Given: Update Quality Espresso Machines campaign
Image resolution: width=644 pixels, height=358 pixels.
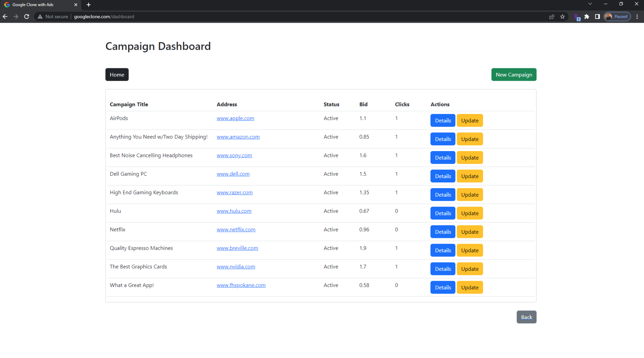Looking at the screenshot, I should click(470, 250).
